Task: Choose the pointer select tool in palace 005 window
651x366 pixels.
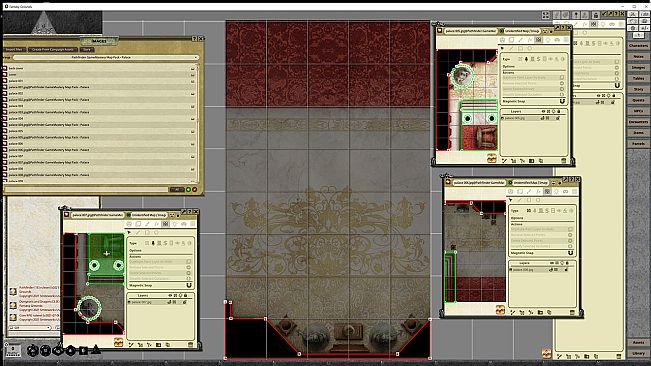Action: (502, 49)
